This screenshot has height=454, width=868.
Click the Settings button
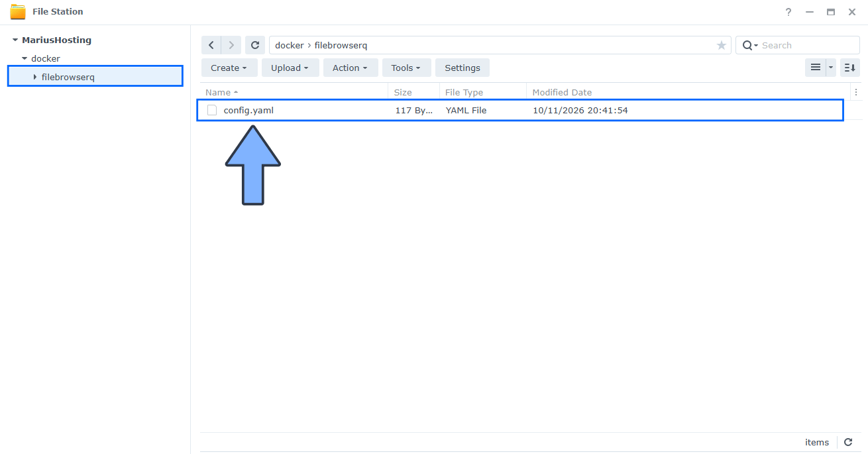(462, 68)
